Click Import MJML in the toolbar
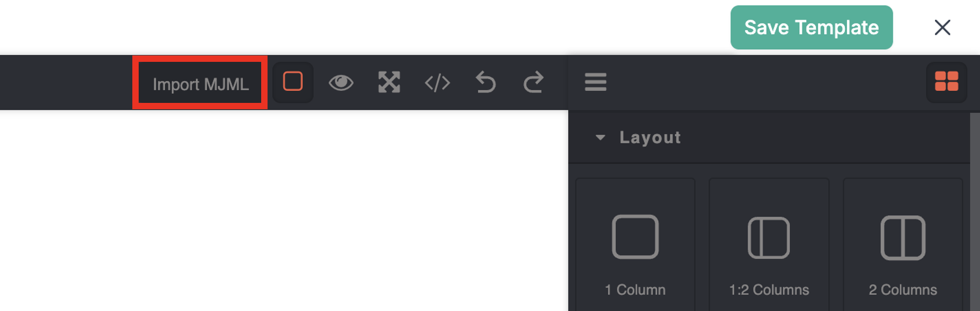This screenshot has height=311, width=980. 201,84
